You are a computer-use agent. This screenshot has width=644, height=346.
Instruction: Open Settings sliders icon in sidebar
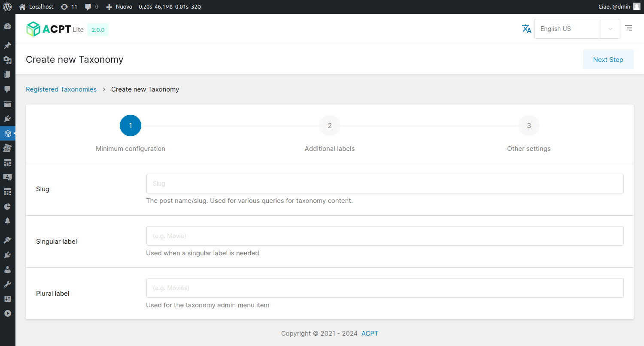pyautogui.click(x=7, y=299)
